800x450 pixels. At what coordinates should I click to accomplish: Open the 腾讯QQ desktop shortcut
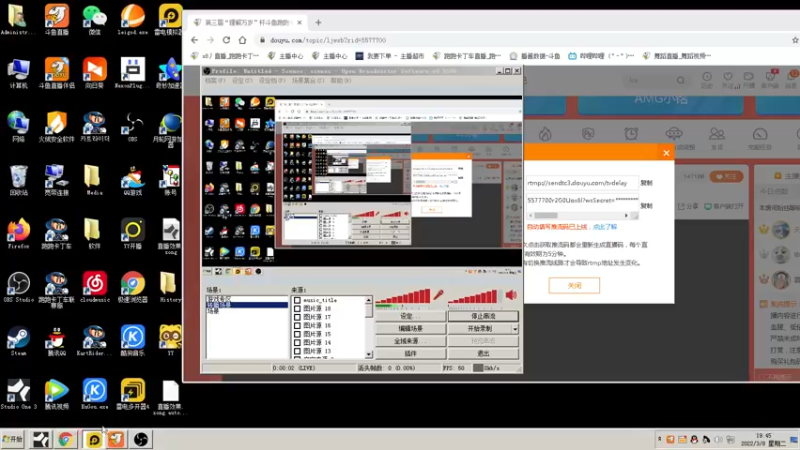coord(57,340)
